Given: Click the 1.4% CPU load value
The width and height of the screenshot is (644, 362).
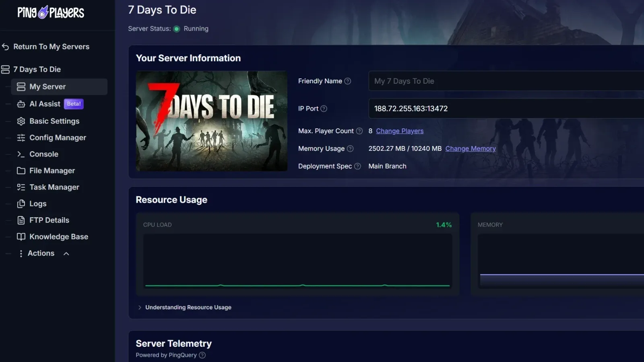Looking at the screenshot, I should click(x=444, y=225).
